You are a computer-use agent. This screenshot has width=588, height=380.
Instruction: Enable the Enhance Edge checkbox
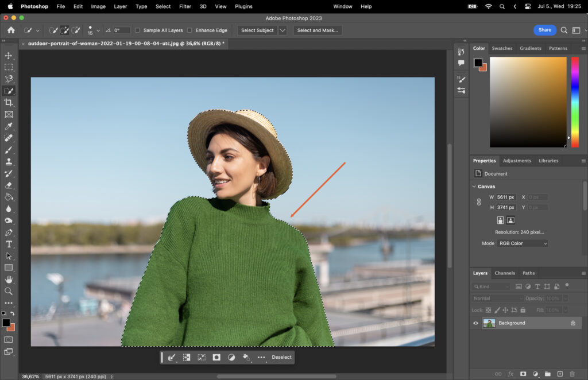point(189,30)
